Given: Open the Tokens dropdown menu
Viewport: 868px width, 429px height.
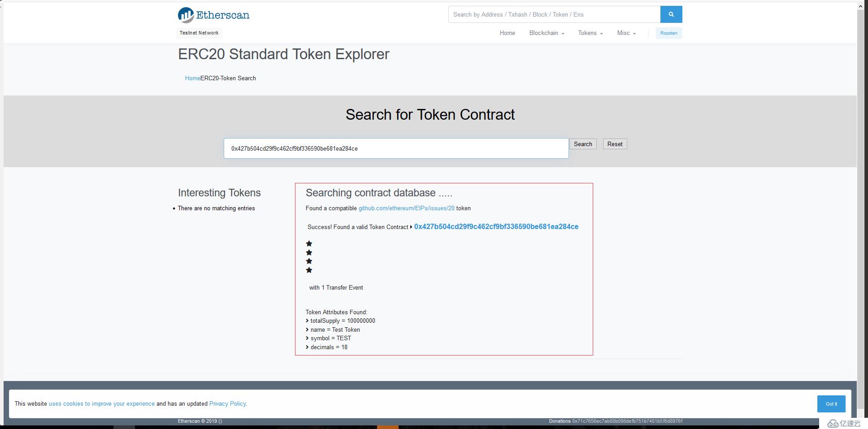Looking at the screenshot, I should click(x=590, y=33).
